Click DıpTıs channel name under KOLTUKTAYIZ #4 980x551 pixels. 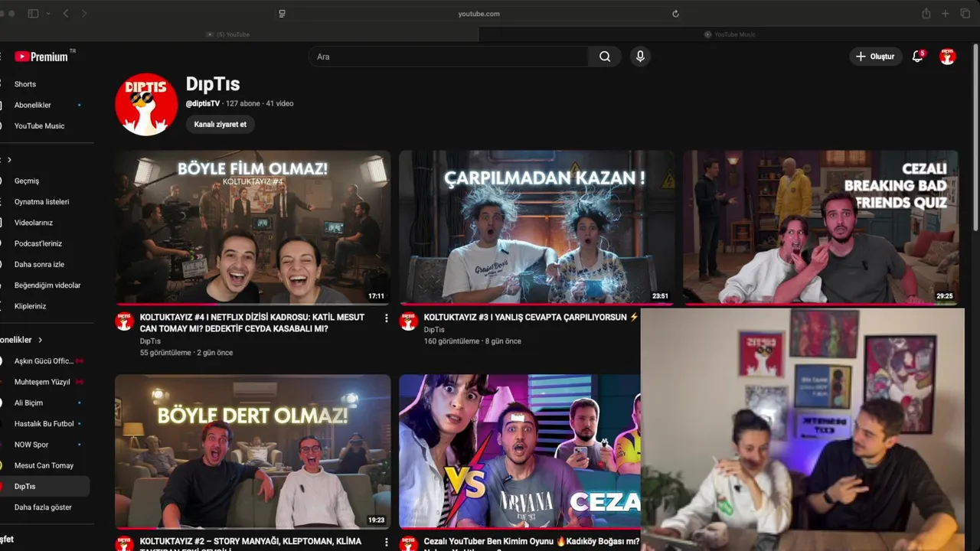click(150, 341)
